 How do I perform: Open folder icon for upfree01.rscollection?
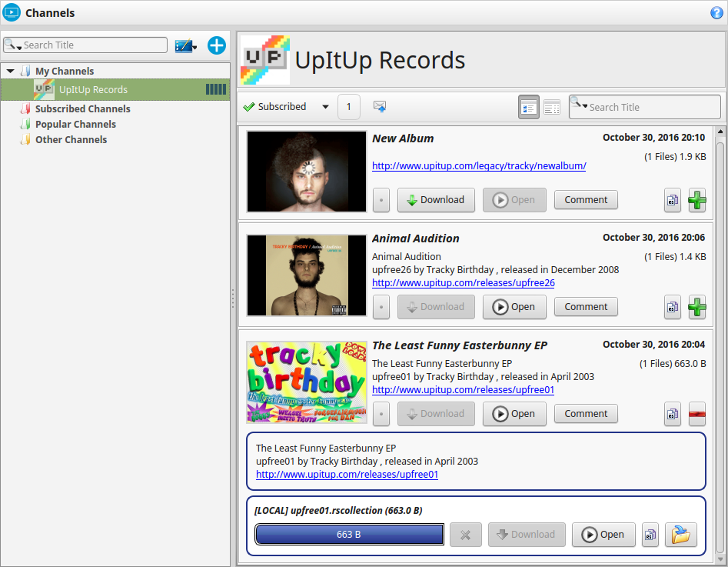pos(680,535)
